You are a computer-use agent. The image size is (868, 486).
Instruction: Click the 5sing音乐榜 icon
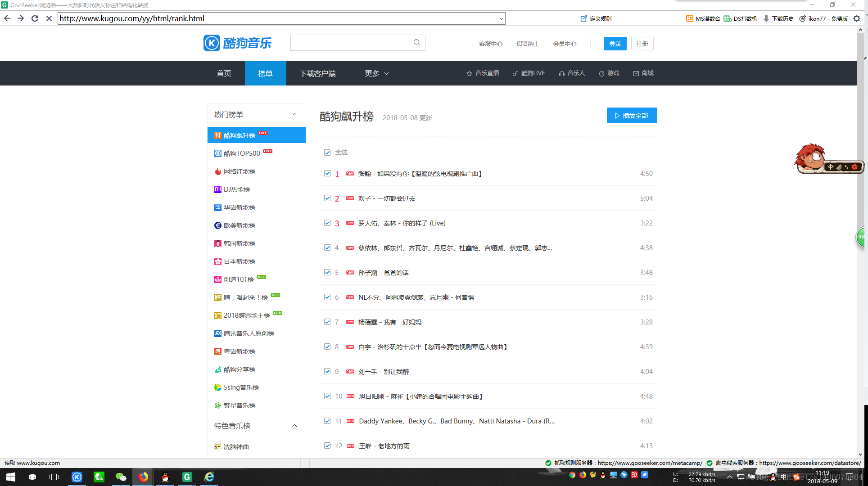click(x=218, y=387)
